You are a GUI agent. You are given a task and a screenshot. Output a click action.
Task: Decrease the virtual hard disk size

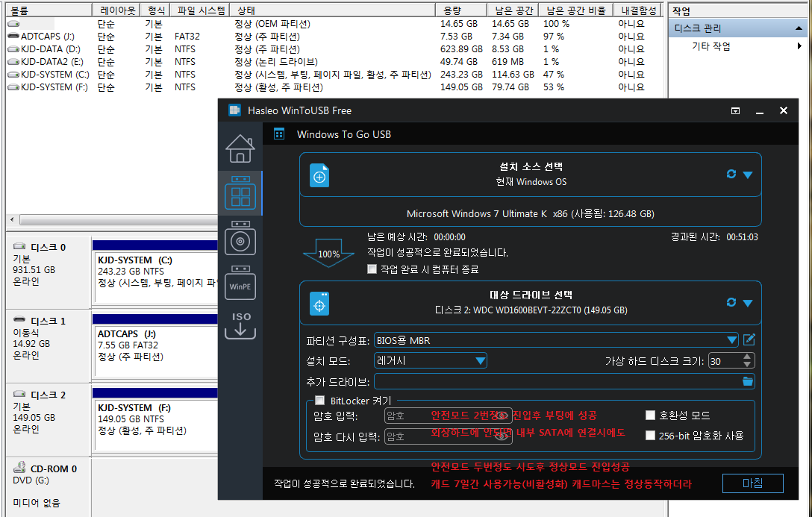click(x=747, y=364)
